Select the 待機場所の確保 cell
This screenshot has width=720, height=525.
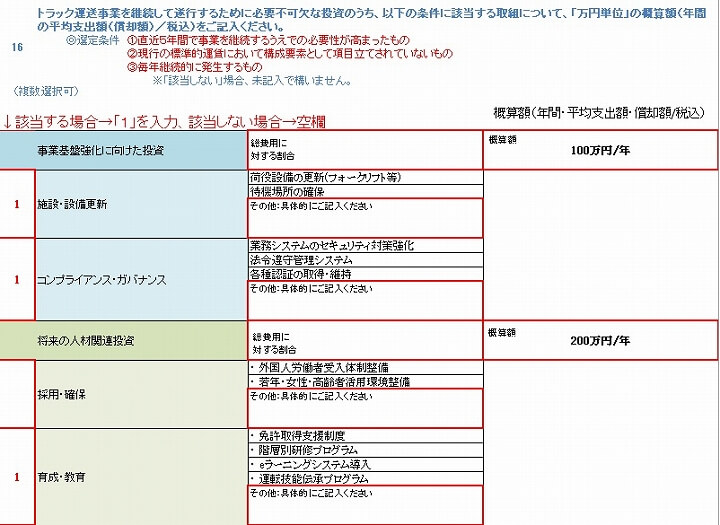tap(365, 190)
